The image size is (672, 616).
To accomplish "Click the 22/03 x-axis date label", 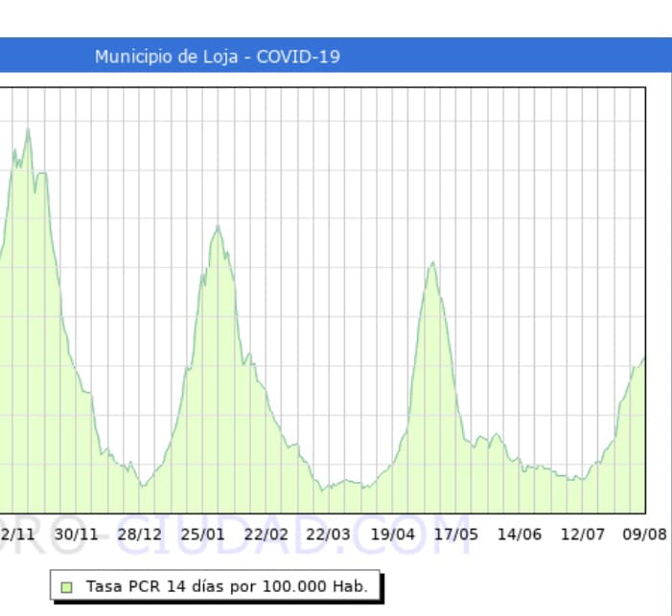I will [x=329, y=534].
